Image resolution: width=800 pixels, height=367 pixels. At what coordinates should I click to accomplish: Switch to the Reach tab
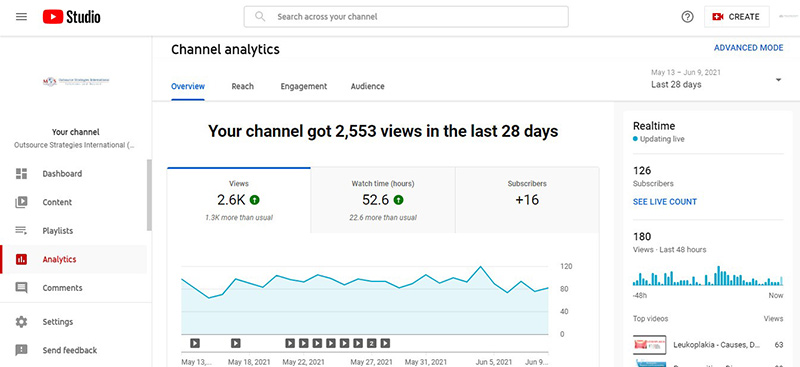point(242,86)
